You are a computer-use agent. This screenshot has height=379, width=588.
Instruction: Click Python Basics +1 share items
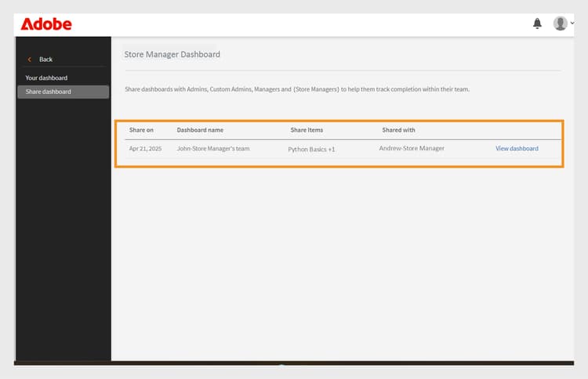311,150
